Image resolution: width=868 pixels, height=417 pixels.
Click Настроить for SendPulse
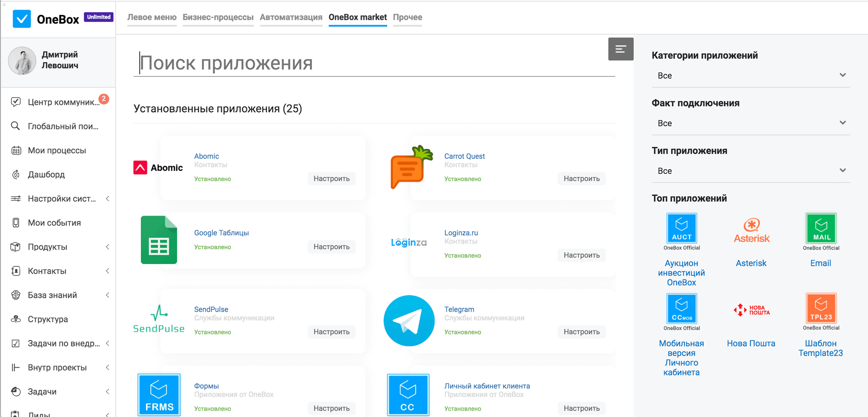coord(332,332)
